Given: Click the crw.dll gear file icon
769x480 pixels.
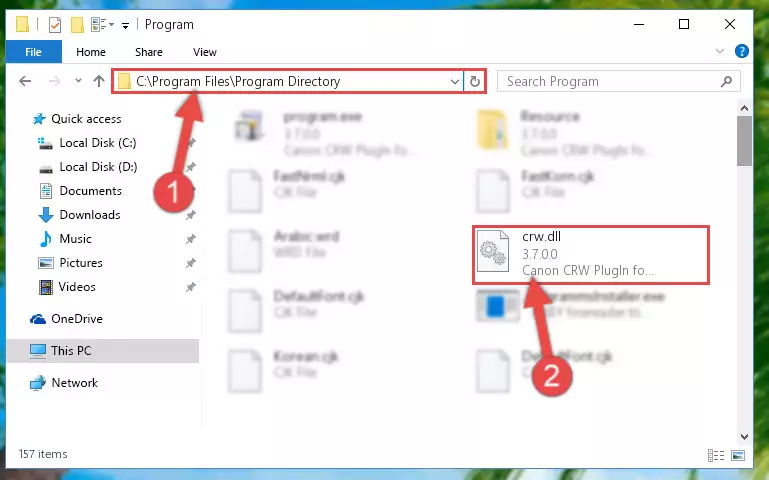Looking at the screenshot, I should pos(493,251).
